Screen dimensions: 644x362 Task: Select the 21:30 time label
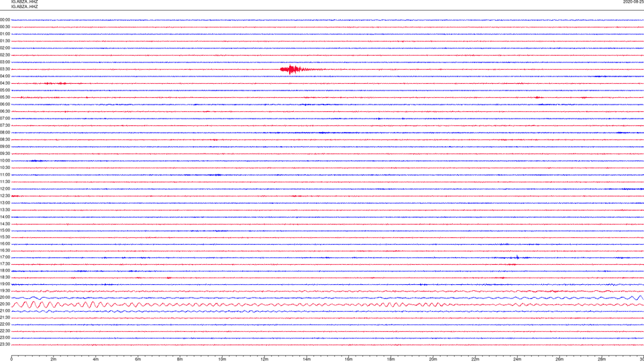(5, 318)
